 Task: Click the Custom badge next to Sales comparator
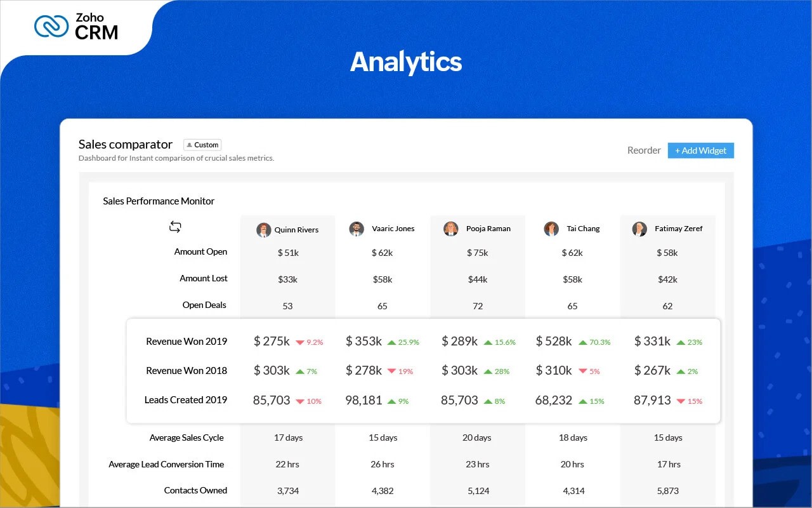(x=202, y=144)
